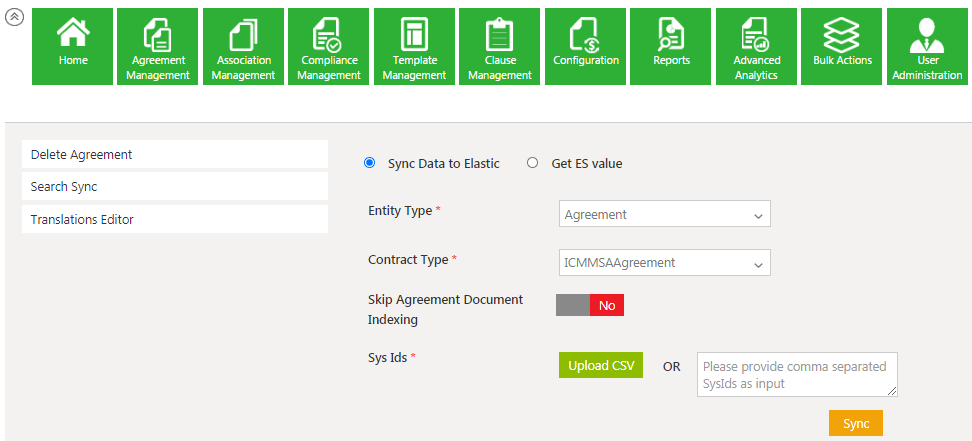Select Get ES value radio button
This screenshot has width=972, height=441.
click(532, 163)
